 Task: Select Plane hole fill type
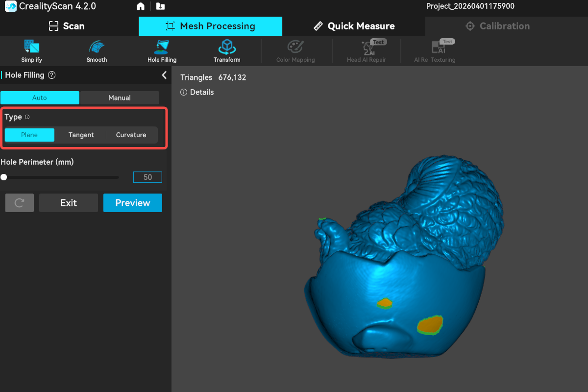click(29, 135)
